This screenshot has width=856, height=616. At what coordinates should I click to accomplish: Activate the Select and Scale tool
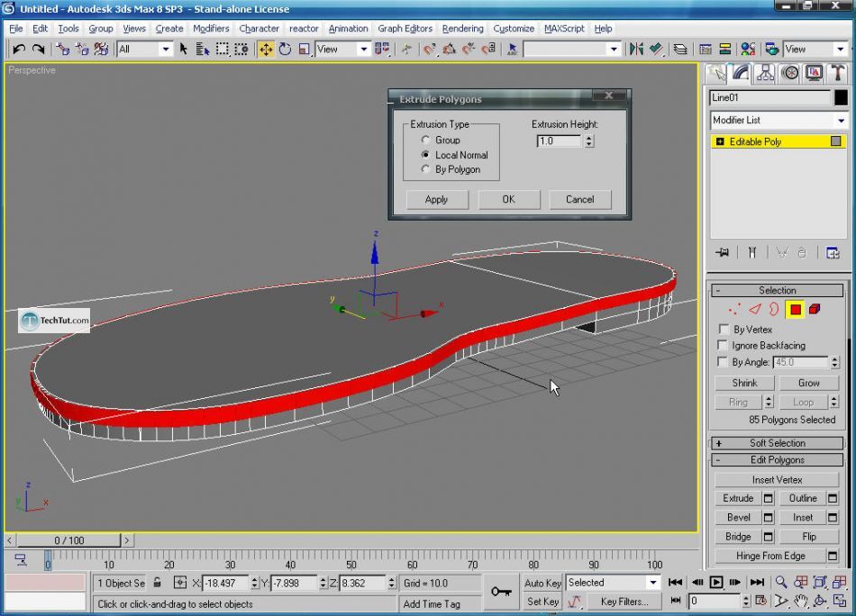coord(304,50)
